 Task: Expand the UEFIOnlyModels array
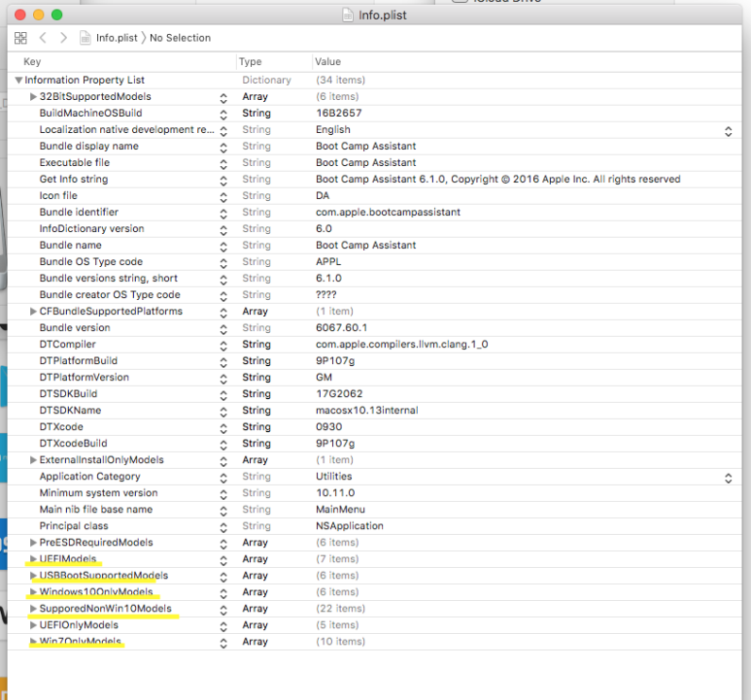pyautogui.click(x=33, y=625)
